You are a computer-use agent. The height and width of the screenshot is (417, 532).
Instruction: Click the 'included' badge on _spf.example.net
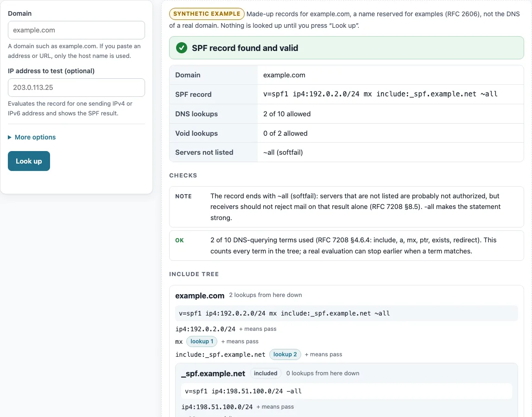coord(266,373)
